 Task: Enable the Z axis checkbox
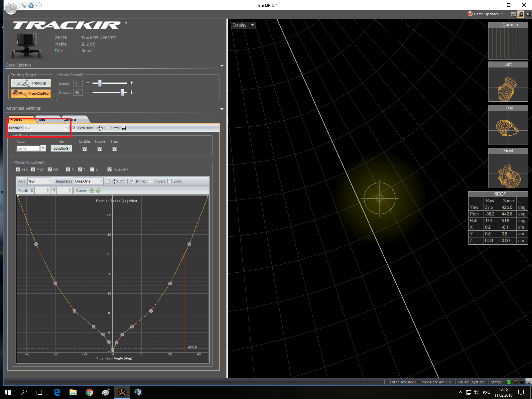(x=92, y=169)
